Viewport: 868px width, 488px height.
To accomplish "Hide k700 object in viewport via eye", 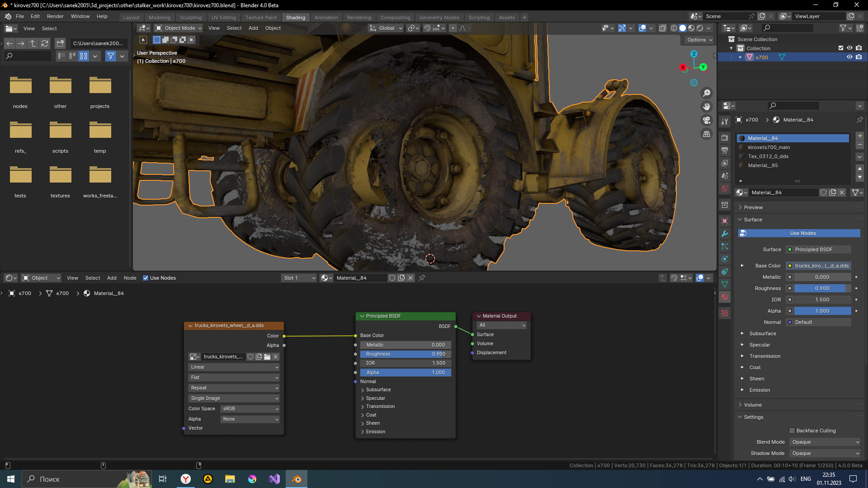I will pyautogui.click(x=849, y=57).
